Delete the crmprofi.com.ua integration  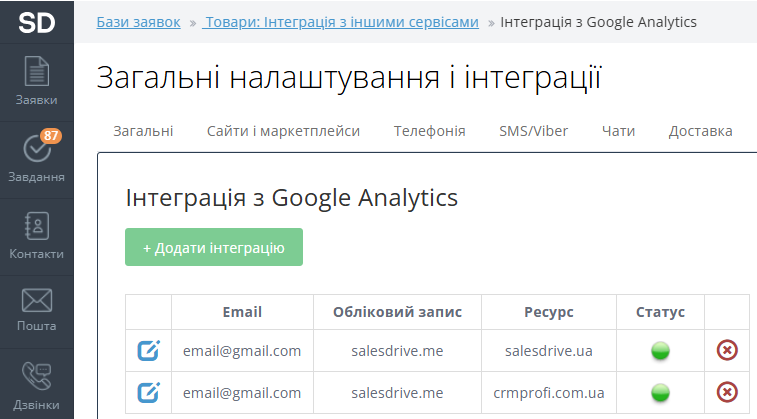tap(727, 392)
